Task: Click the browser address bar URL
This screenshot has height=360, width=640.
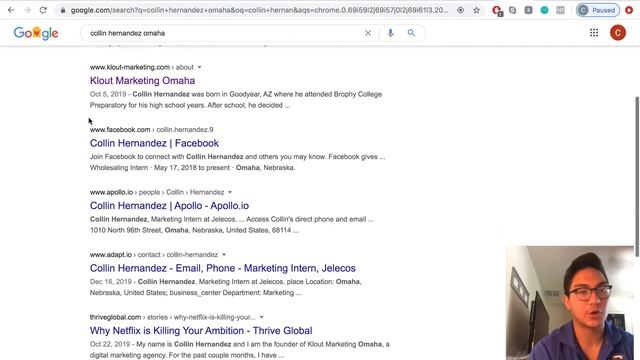Action: 259,10
